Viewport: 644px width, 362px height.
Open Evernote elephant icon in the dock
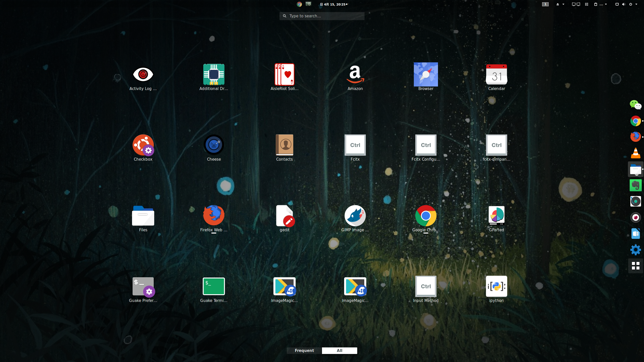(x=635, y=185)
